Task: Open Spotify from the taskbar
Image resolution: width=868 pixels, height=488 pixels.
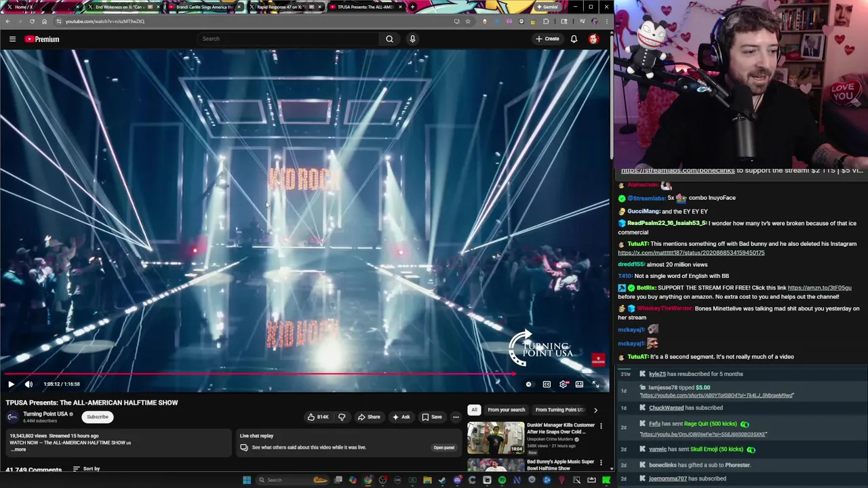Action: pos(502,480)
